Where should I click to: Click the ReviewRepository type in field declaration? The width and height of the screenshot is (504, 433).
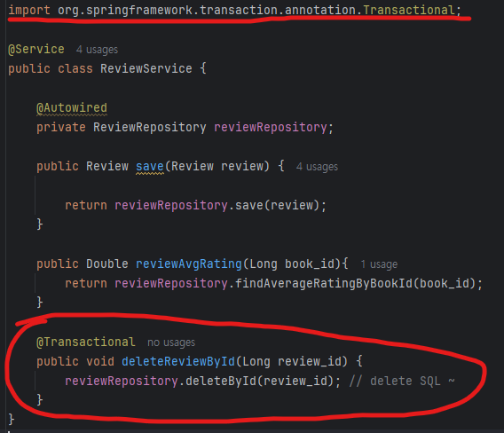[149, 128]
